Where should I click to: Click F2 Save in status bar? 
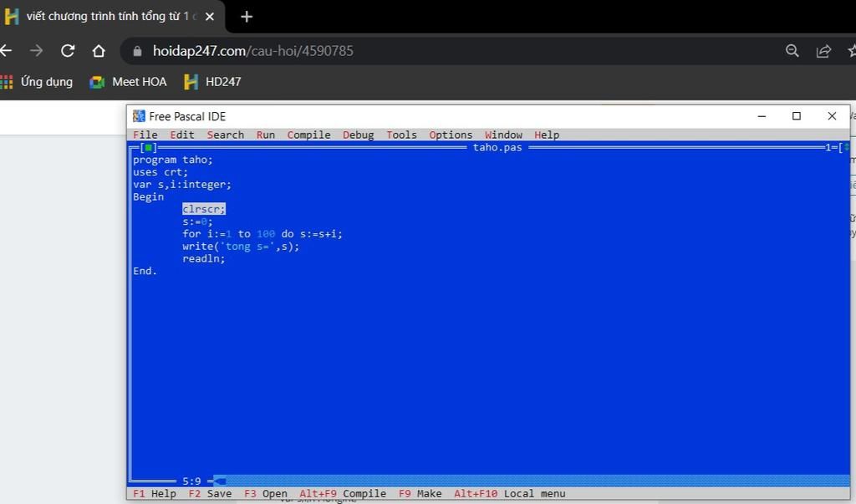(x=210, y=494)
